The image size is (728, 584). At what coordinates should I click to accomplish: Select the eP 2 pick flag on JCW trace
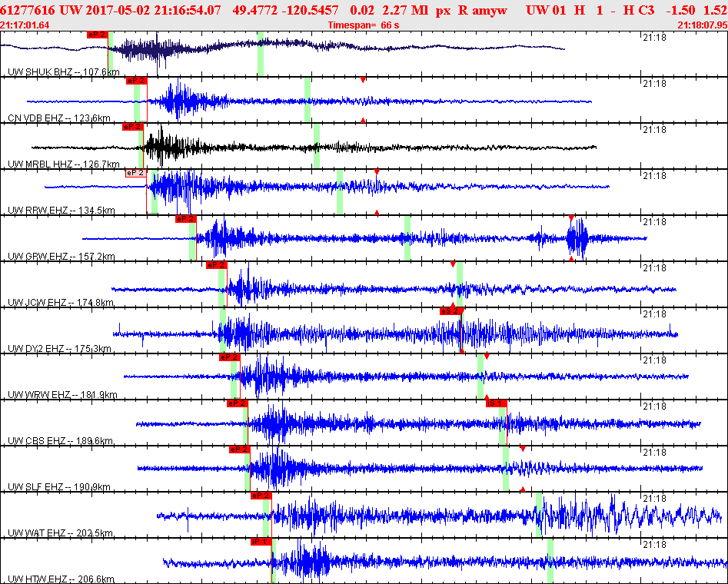coord(216,265)
